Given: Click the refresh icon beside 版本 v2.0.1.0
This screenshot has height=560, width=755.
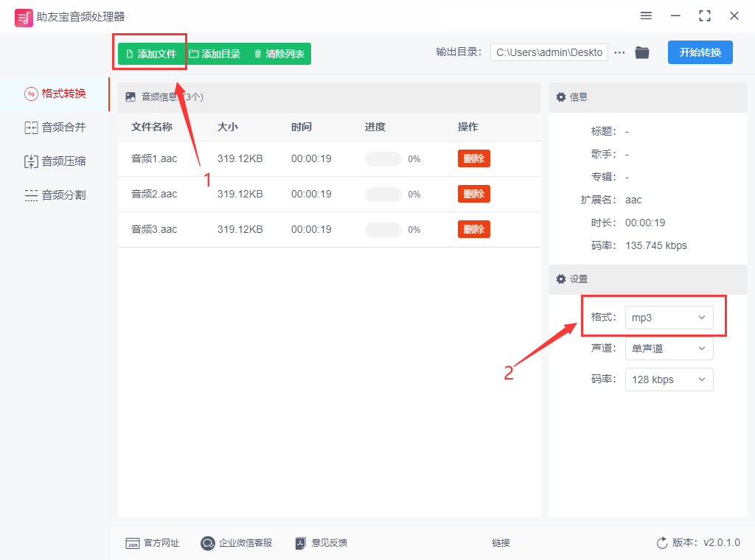Looking at the screenshot, I should click(662, 542).
